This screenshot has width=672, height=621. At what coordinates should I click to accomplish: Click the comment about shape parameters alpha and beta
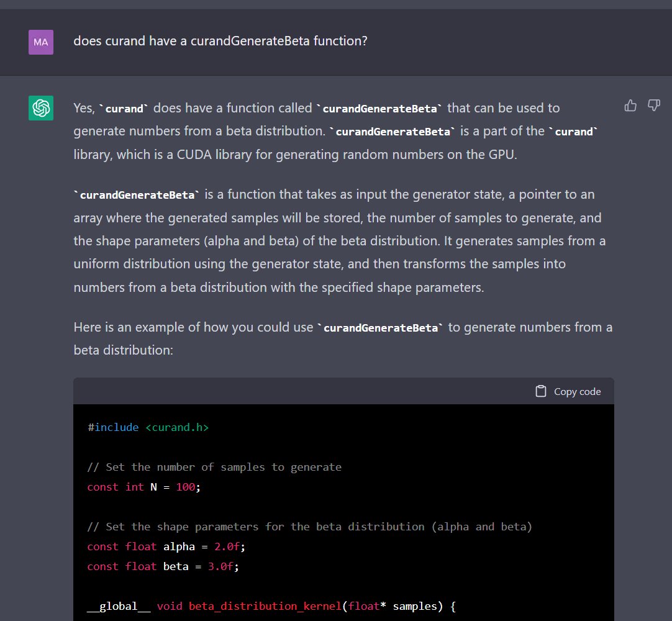click(309, 526)
